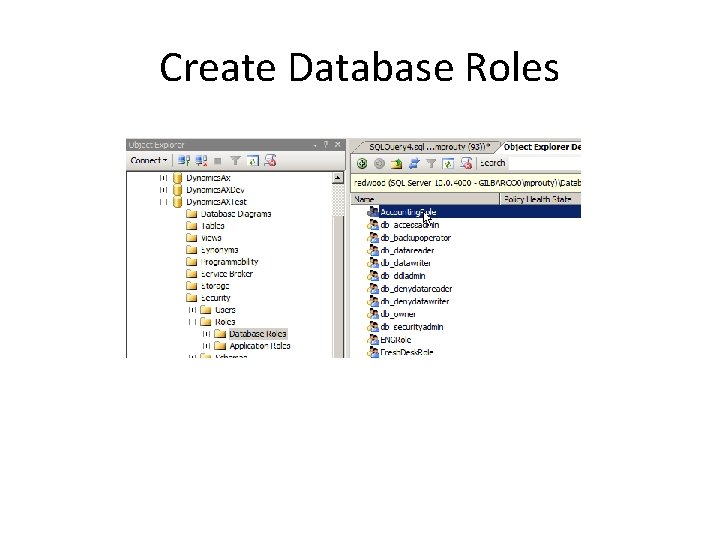Image resolution: width=720 pixels, height=540 pixels.
Task: Select the Views folder in the tree
Action: pos(211,238)
